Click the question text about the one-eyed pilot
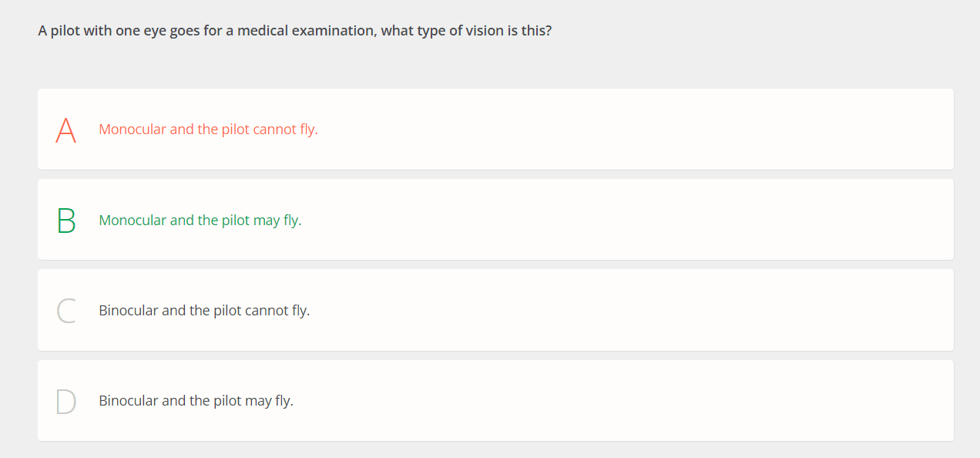The image size is (980, 458). [x=294, y=32]
